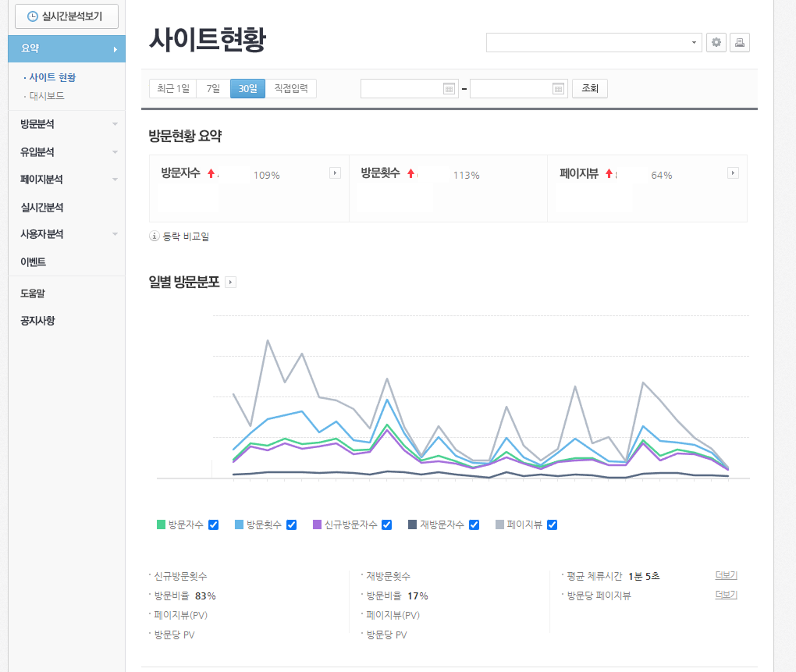Image resolution: width=796 pixels, height=672 pixels.
Task: Click the start date input field
Action: click(x=400, y=89)
